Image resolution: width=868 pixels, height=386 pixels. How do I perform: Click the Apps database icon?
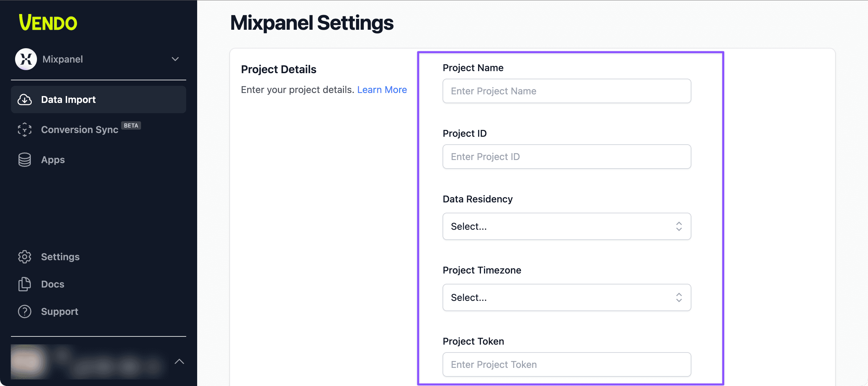25,160
